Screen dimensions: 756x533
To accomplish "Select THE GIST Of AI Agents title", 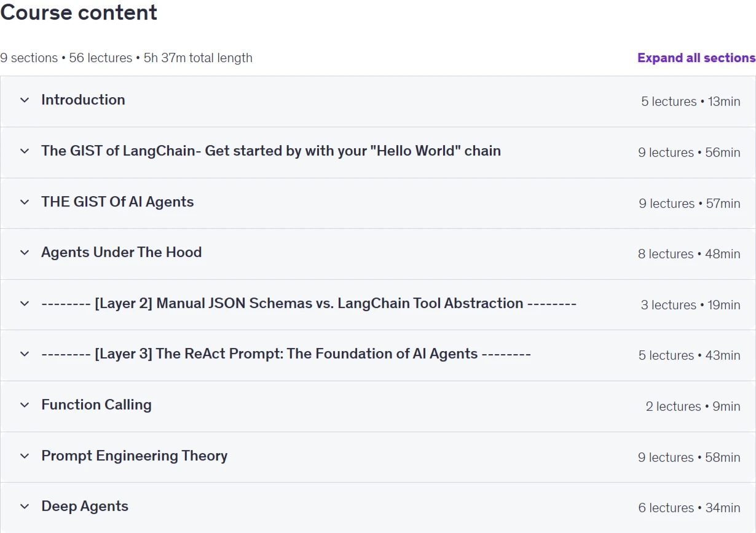I will [117, 202].
